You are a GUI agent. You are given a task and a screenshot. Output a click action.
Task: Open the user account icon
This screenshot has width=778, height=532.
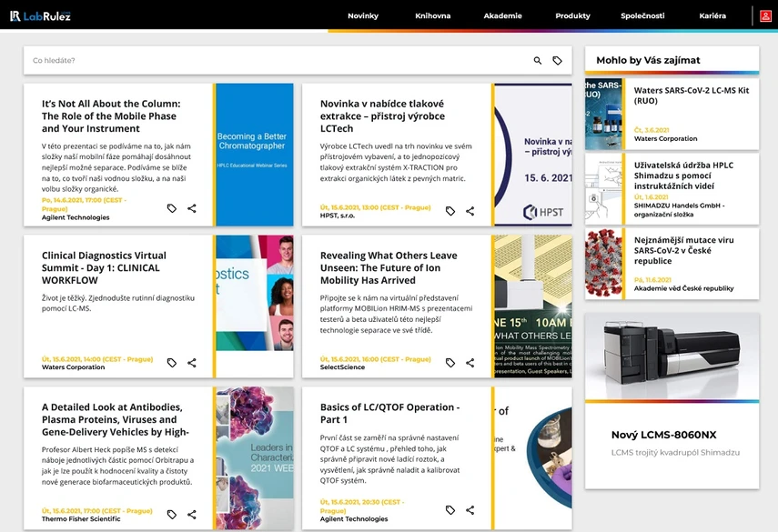tap(765, 15)
